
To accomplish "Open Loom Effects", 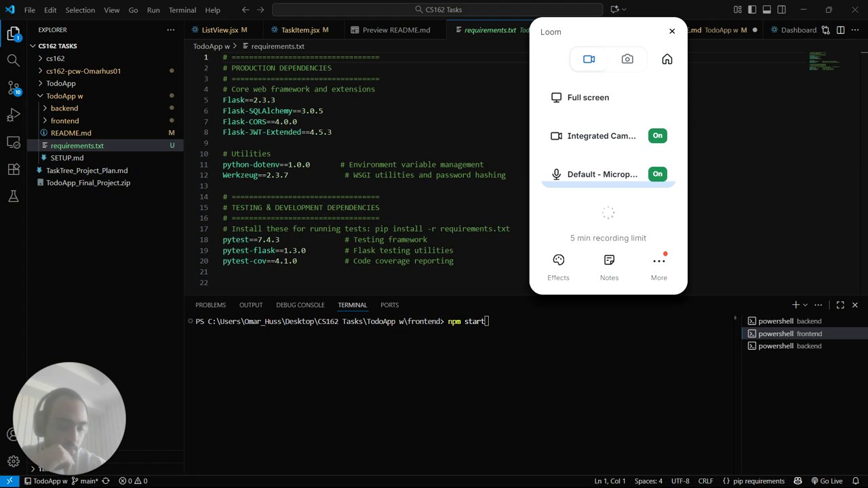I will [x=559, y=267].
